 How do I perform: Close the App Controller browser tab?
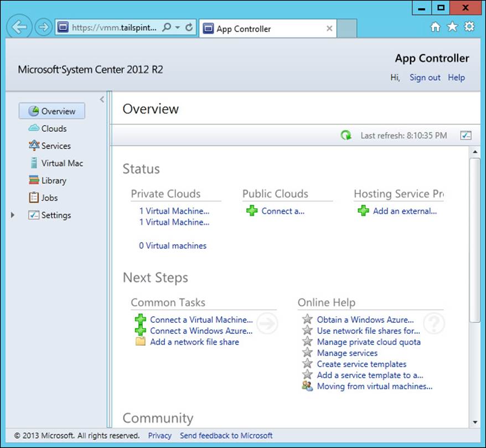329,29
